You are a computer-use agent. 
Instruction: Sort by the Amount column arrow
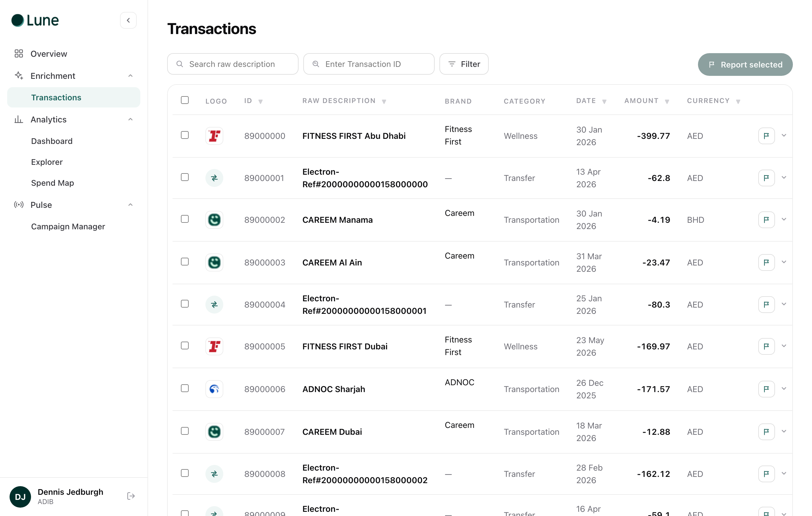point(667,102)
